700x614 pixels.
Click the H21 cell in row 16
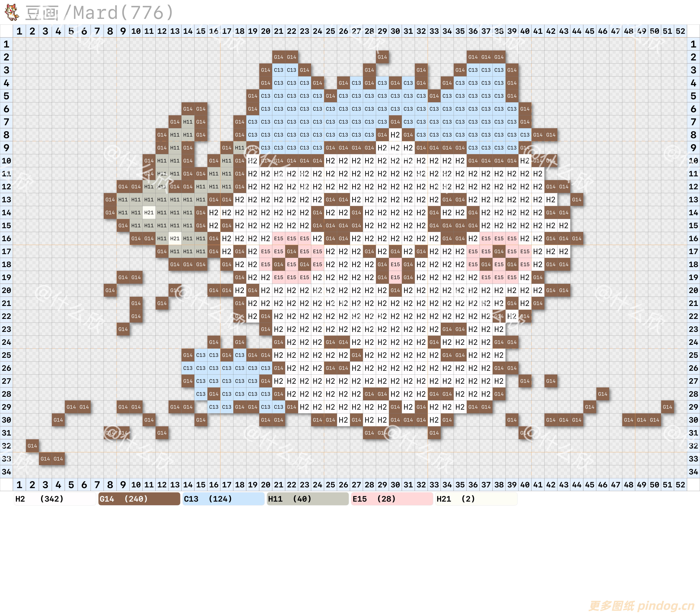[x=175, y=239]
